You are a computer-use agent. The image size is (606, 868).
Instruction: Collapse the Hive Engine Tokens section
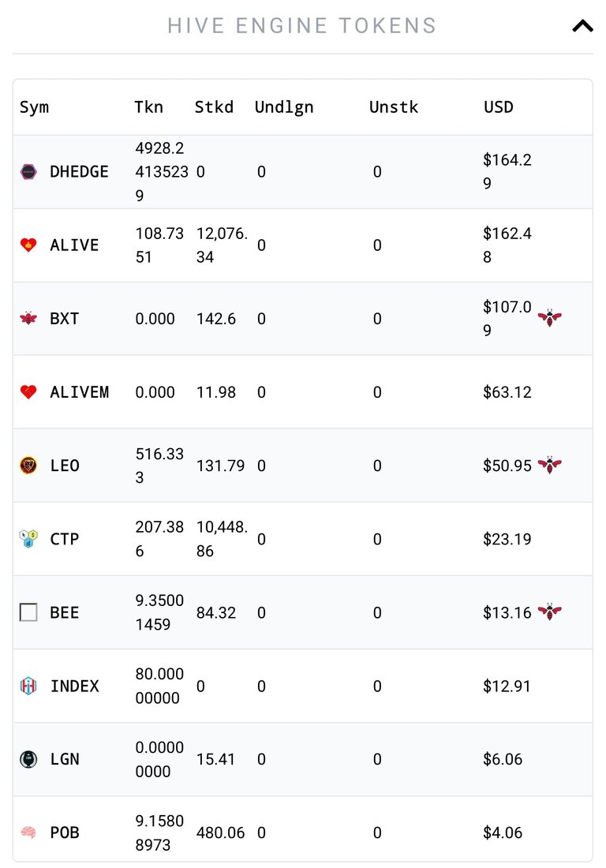(x=582, y=26)
